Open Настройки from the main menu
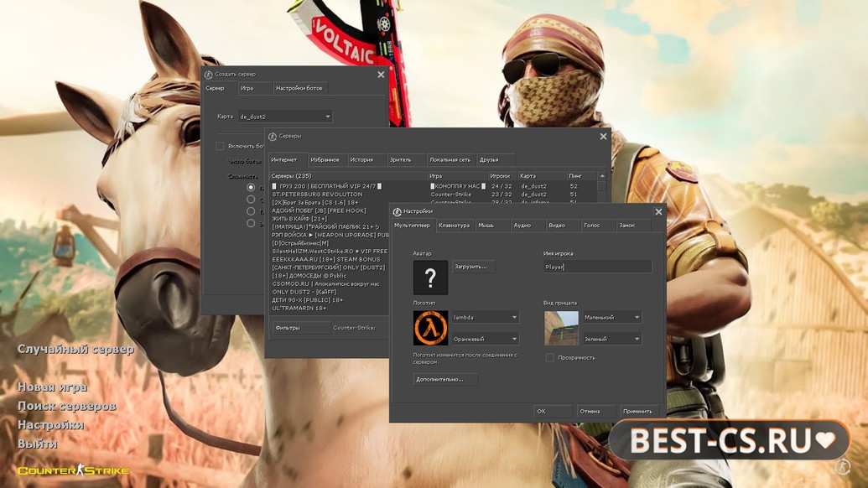 [51, 425]
